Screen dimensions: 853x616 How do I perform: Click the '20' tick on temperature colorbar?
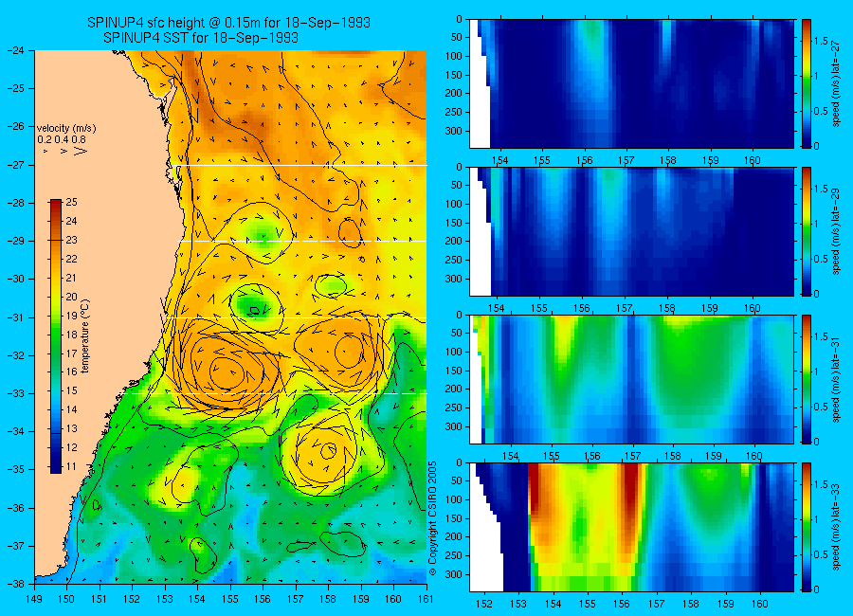pyautogui.click(x=71, y=297)
